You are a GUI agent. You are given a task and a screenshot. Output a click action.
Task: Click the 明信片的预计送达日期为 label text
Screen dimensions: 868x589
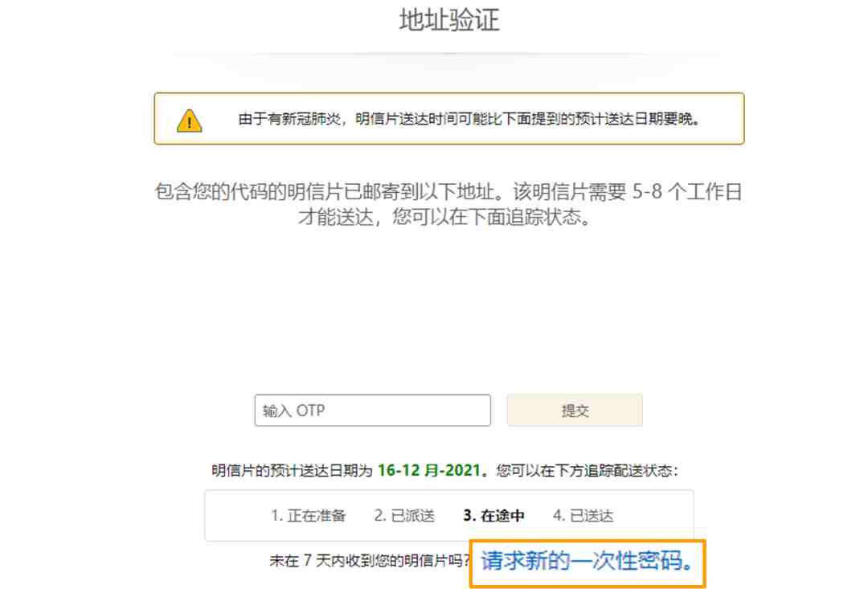293,471
